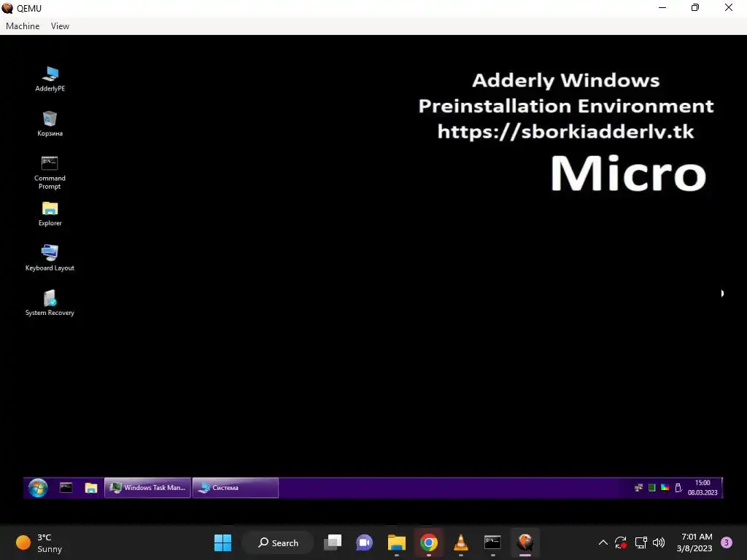This screenshot has width=747, height=560.
Task: Expand hidden tray icons chevron
Action: coord(603,542)
